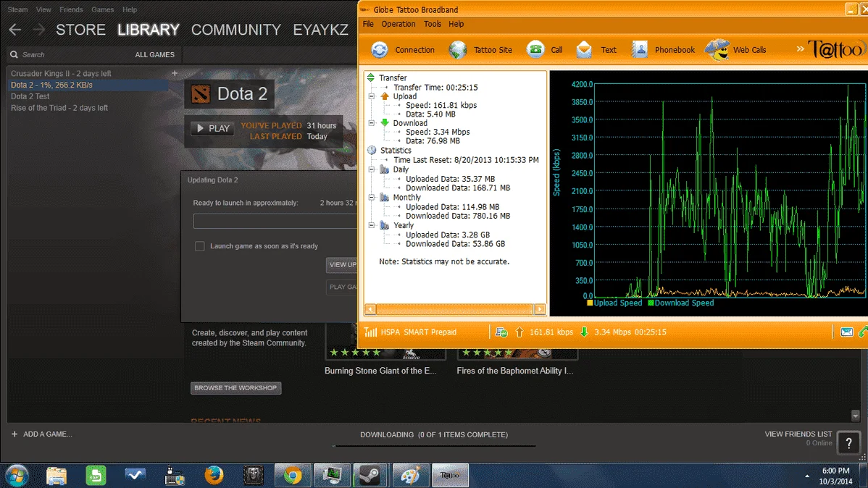Viewport: 868px width, 488px height.
Task: Open ALL GAMES filter dropdown
Action: point(154,55)
